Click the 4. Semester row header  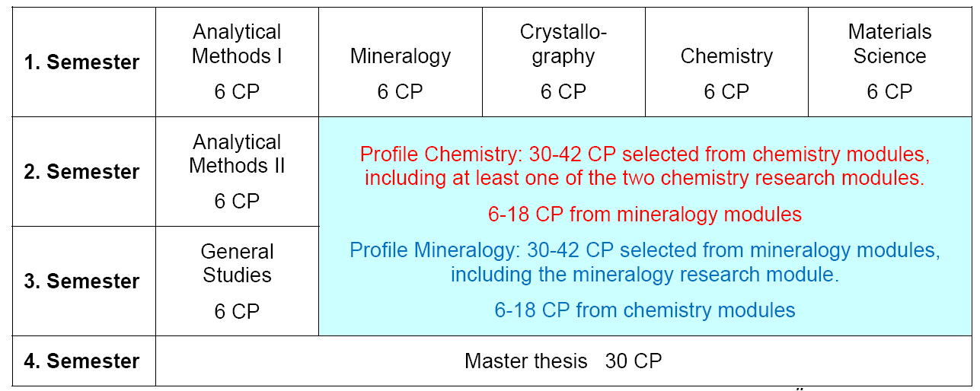pos(84,361)
